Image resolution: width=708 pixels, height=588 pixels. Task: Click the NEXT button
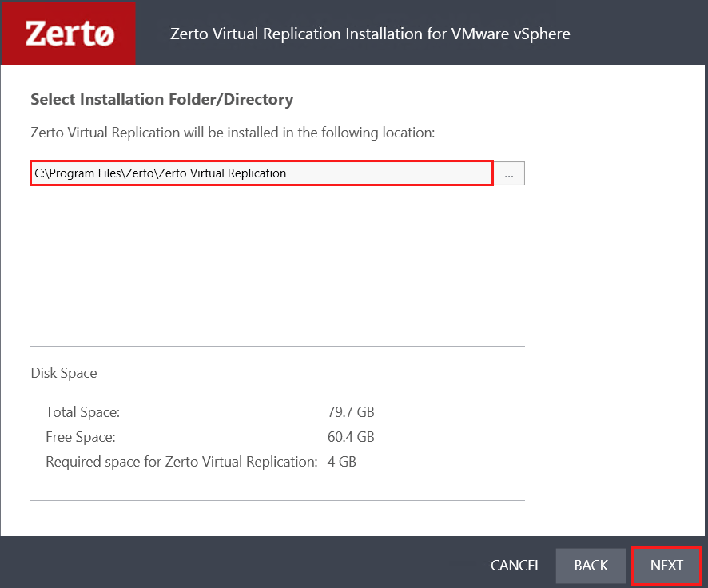coord(666,566)
